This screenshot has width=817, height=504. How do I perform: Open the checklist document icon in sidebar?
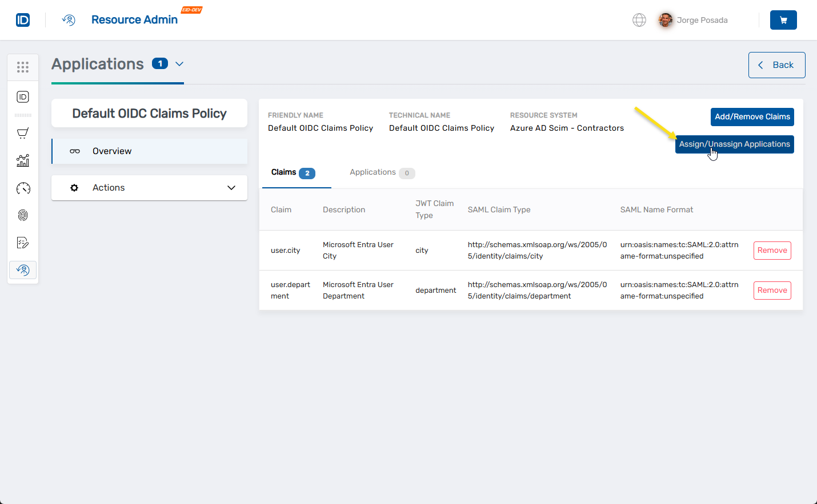click(x=23, y=243)
